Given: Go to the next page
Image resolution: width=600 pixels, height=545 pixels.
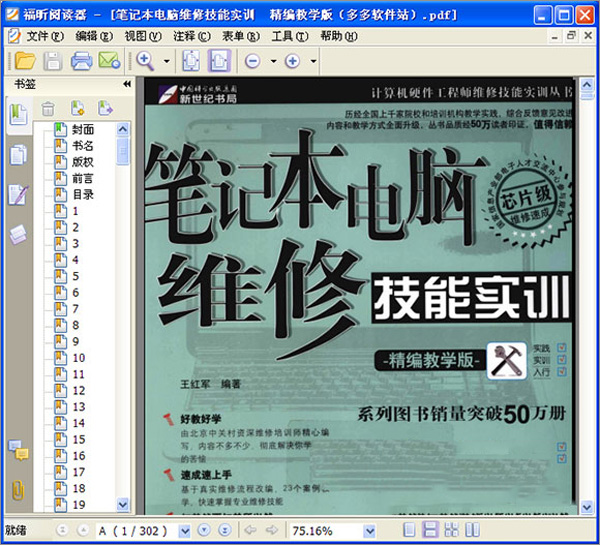Looking at the screenshot, I should [204, 530].
